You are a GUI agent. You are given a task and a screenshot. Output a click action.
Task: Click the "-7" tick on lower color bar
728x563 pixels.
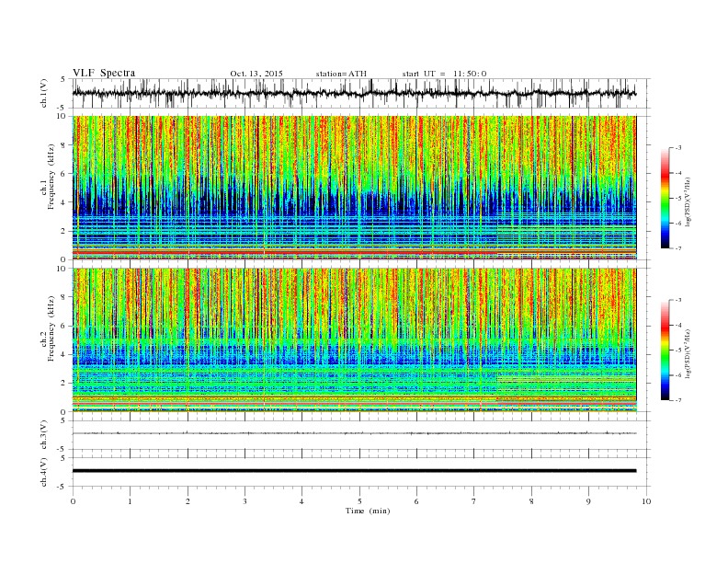point(677,400)
